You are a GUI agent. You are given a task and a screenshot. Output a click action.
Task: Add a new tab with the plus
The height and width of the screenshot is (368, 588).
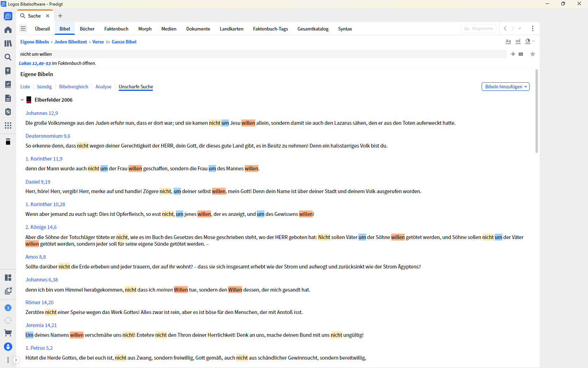click(x=60, y=16)
